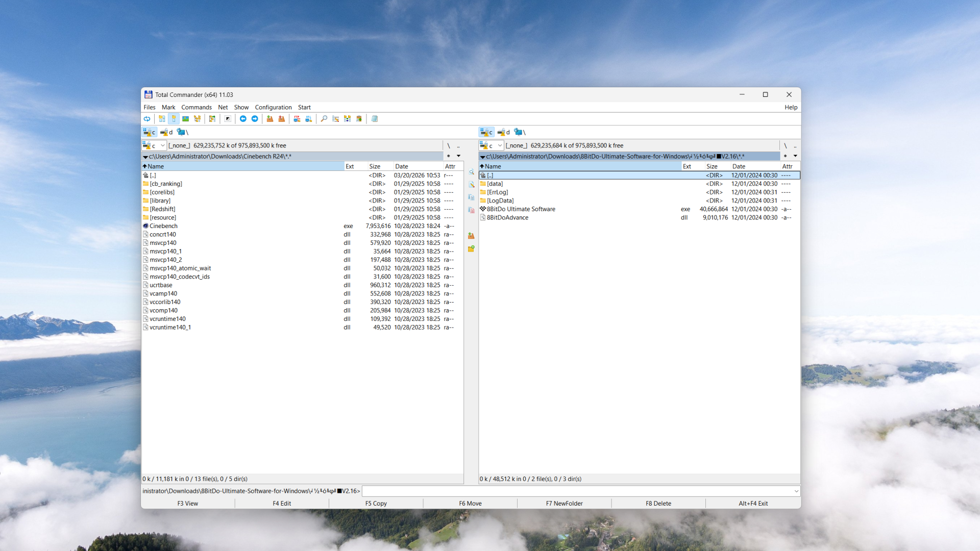Image resolution: width=980 pixels, height=551 pixels.
Task: Open left panel directory history arrow
Action: point(458,156)
